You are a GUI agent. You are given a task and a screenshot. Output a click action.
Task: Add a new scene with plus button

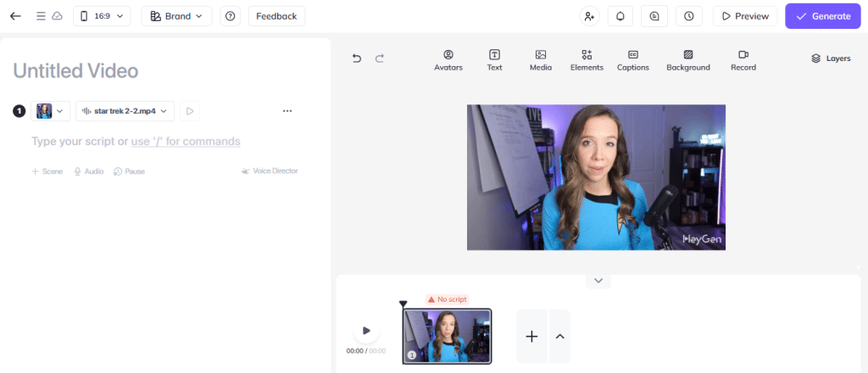point(531,337)
